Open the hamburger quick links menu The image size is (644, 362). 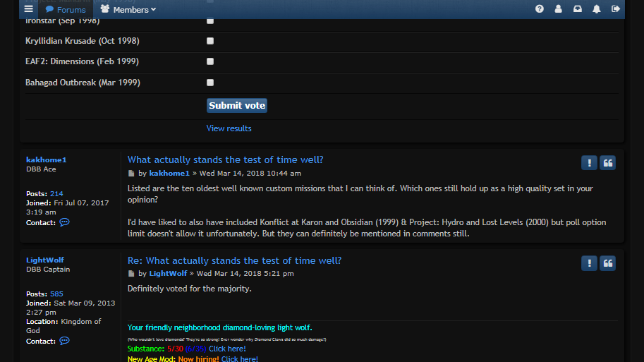28,8
